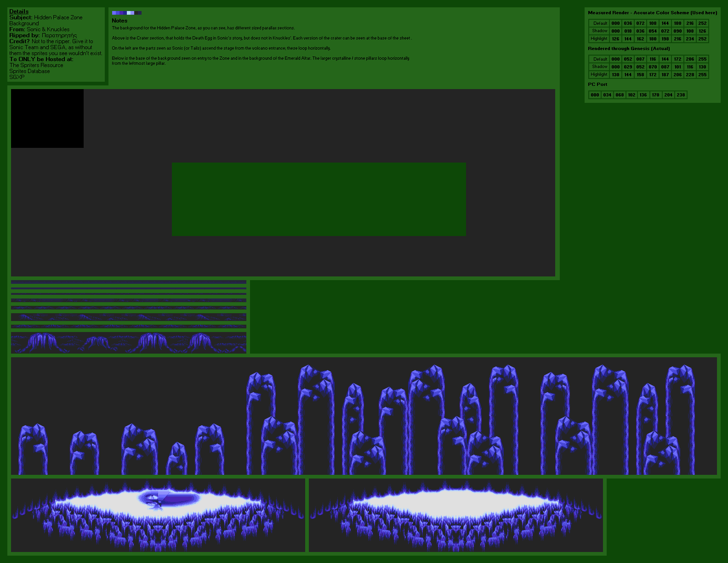This screenshot has width=728, height=563.
Task: Select the palest light-blue palette swatch
Action: 129,13
